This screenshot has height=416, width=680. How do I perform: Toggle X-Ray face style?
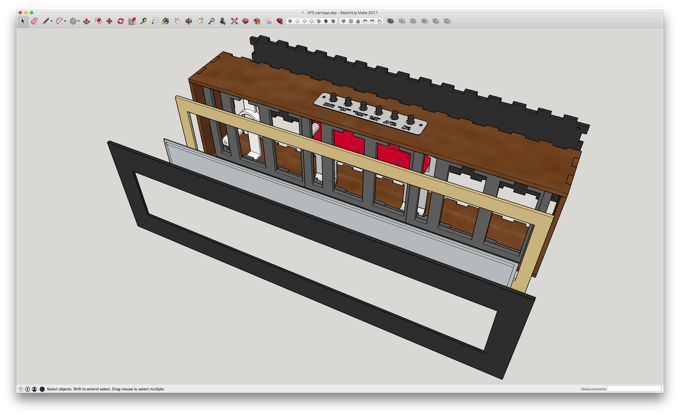pos(290,21)
